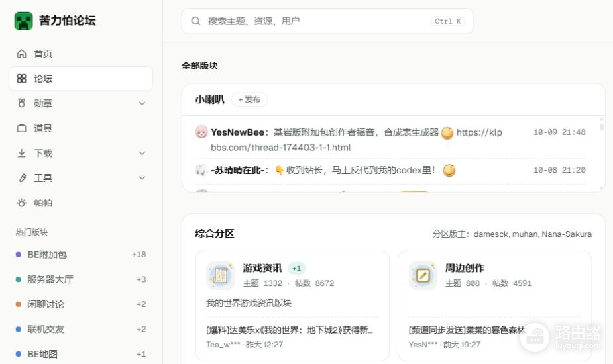Open 服务器大厅 hot board
The width and height of the screenshot is (613, 364).
click(x=81, y=279)
